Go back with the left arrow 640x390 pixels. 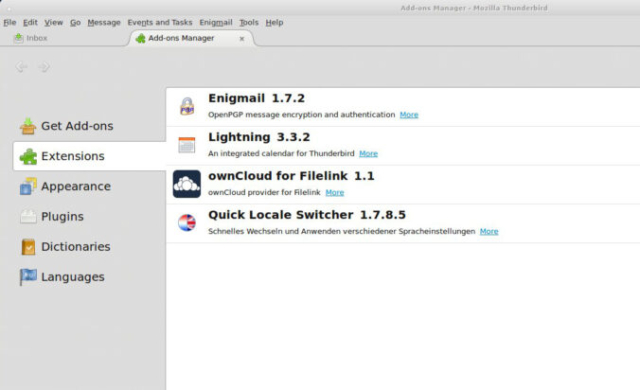[x=21, y=66]
